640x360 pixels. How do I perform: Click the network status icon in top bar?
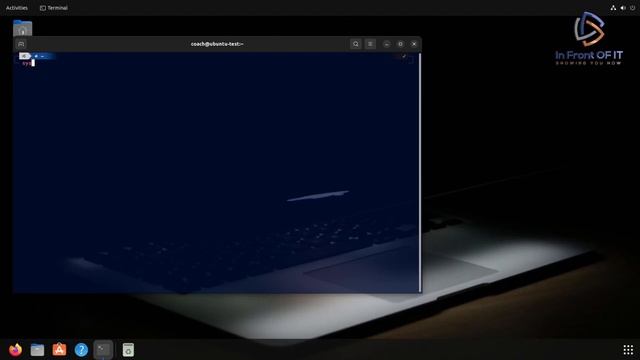coord(613,8)
